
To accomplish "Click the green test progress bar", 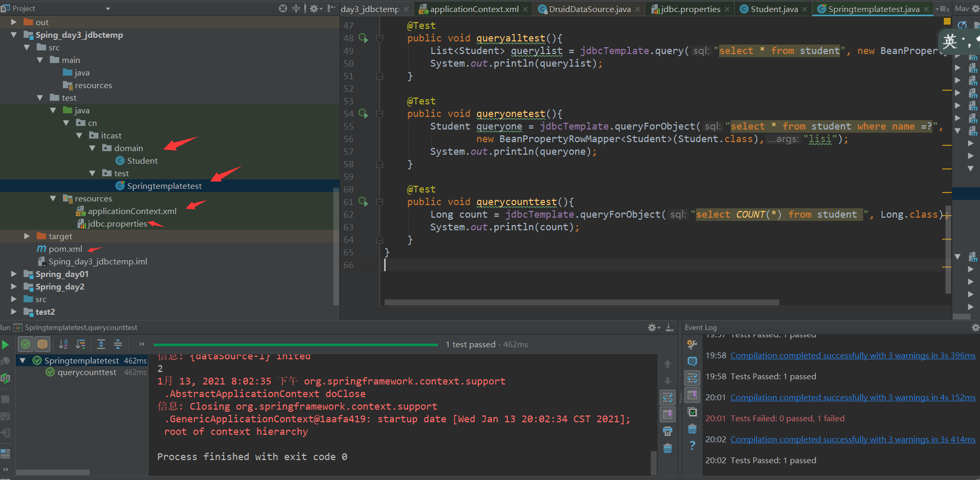I will pos(296,345).
